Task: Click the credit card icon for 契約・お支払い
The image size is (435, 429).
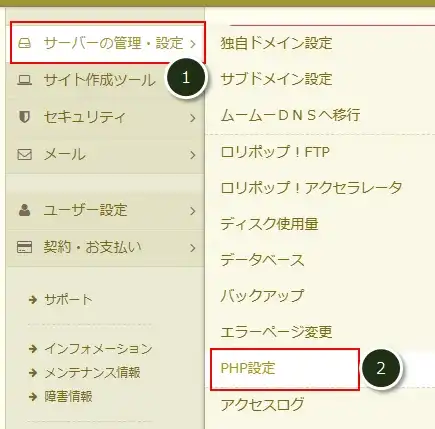Action: [x=25, y=247]
